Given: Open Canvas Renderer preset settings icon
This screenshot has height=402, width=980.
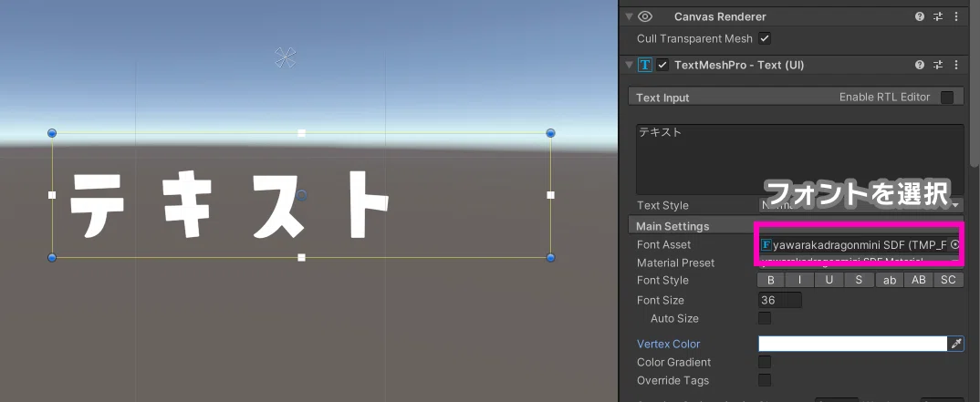Looking at the screenshot, I should pyautogui.click(x=937, y=16).
